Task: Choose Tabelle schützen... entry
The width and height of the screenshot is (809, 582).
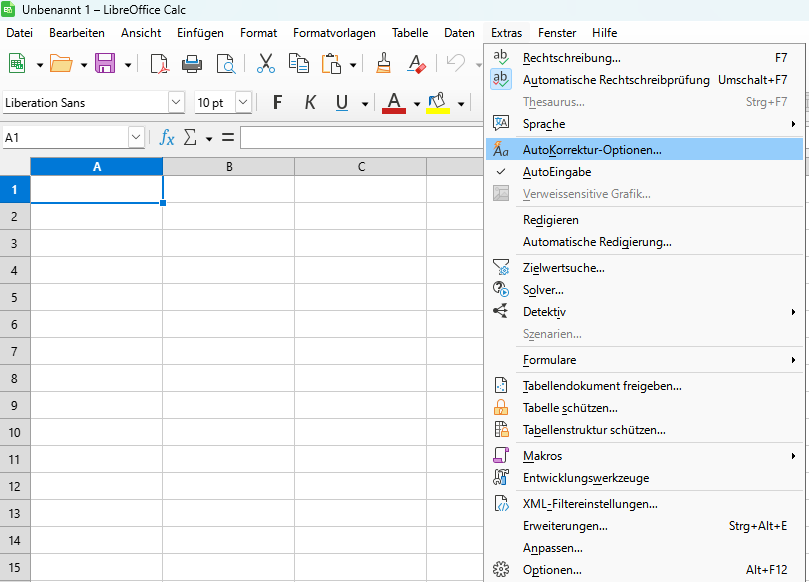Action: 569,408
